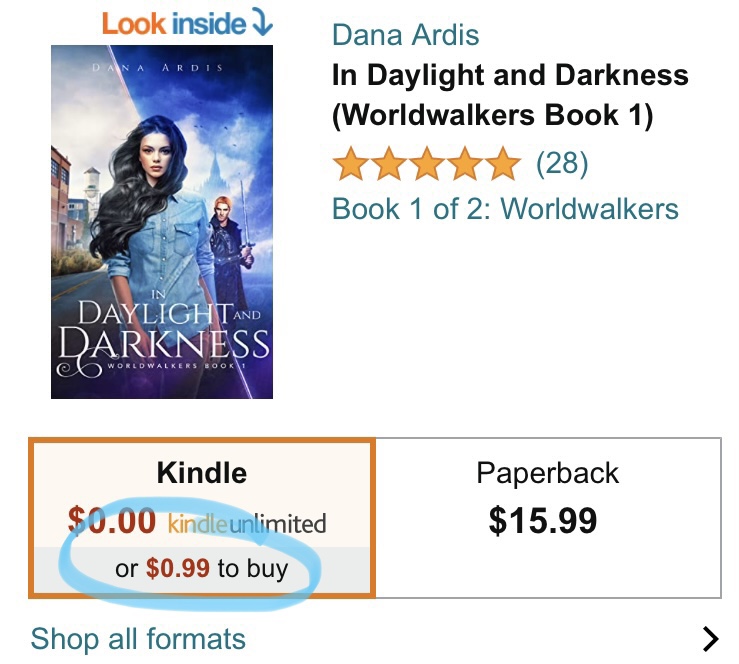
Task: Click the first star of the rating
Action: tap(351, 163)
